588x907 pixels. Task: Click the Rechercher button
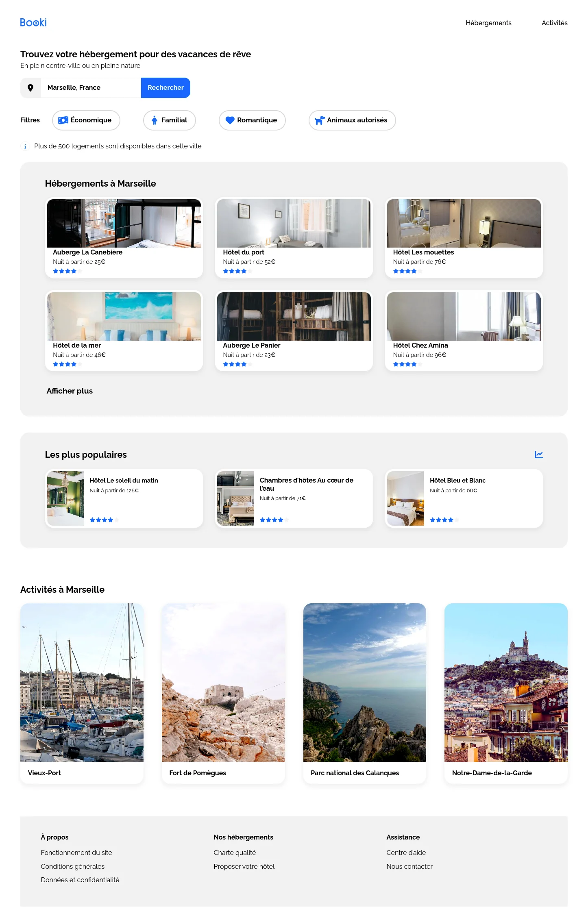pyautogui.click(x=166, y=88)
